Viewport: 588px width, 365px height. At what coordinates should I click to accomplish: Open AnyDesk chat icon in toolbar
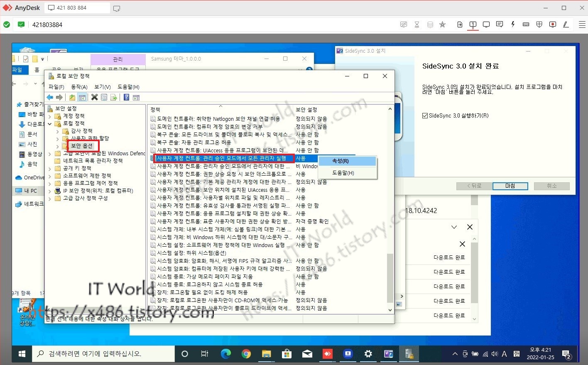tap(500, 24)
